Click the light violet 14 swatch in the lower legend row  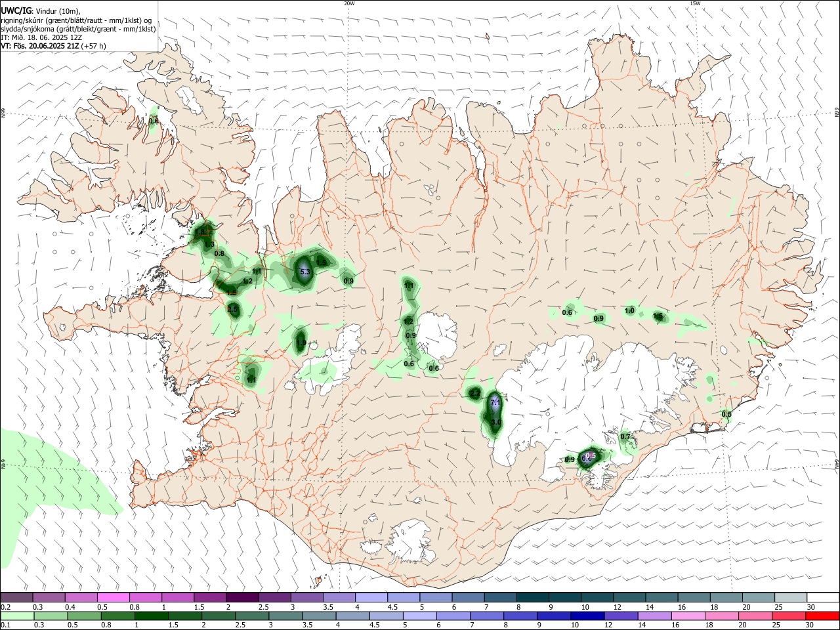tap(654, 616)
